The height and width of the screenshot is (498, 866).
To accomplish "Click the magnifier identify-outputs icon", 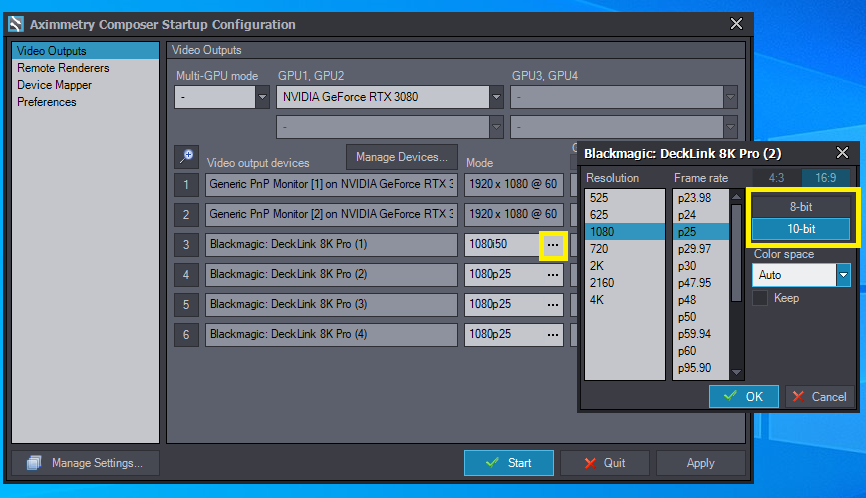I will click(187, 157).
